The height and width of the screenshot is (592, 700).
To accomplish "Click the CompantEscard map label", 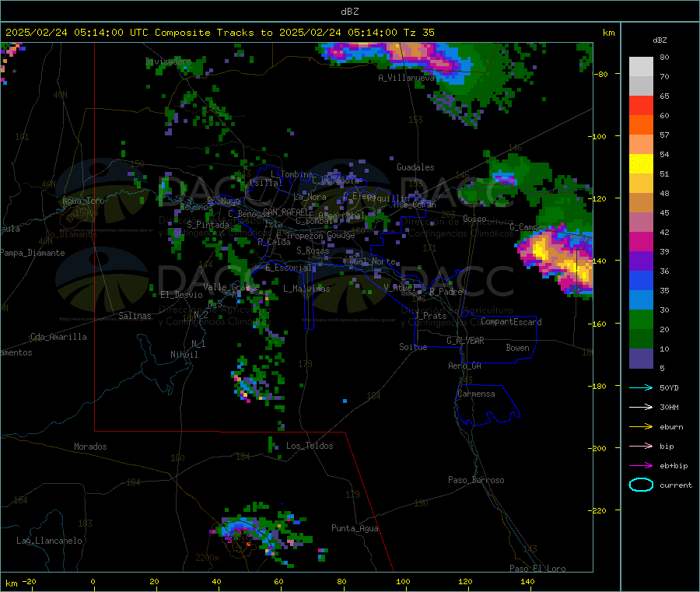I will [x=511, y=322].
